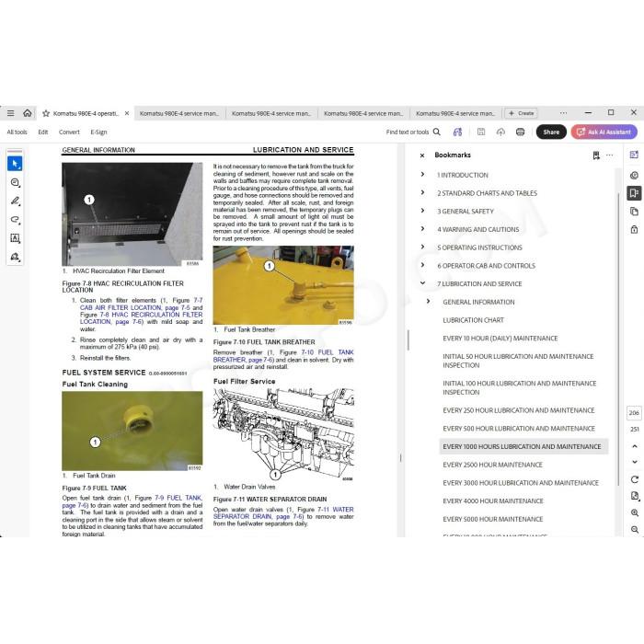Save the document with disk icon
Viewport: 644px width, 644px height.
click(481, 132)
